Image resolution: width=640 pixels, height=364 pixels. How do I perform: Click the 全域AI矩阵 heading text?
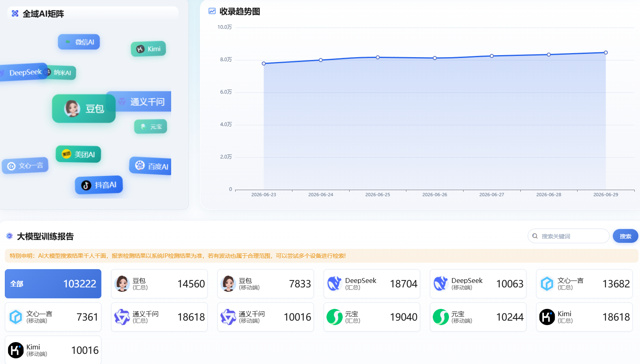43,14
